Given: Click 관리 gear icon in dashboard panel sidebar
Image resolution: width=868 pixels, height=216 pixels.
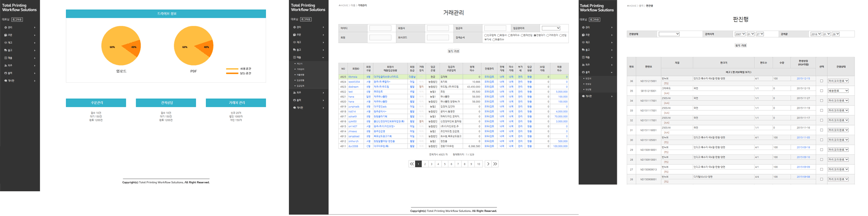Looking at the screenshot, I should 5,27.
